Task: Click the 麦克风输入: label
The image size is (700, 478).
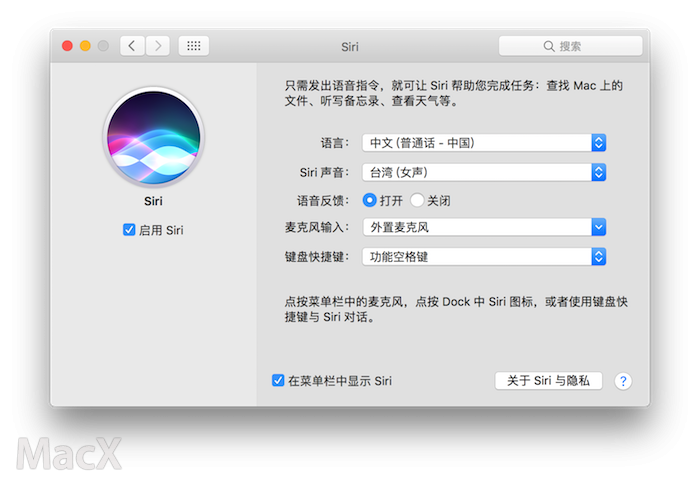Action: (317, 227)
